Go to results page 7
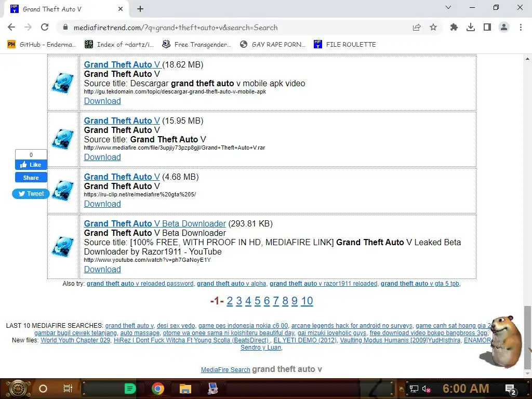Screen dimensions: 532x399 (x=276, y=301)
